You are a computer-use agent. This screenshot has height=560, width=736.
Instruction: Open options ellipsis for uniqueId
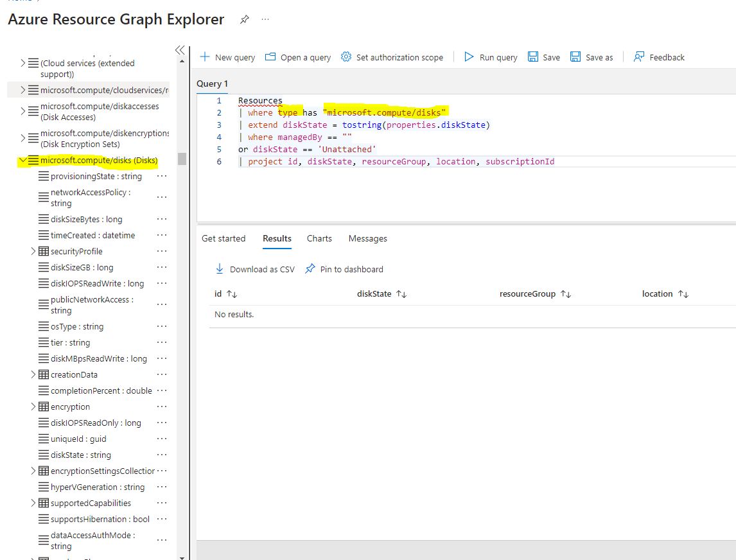[x=162, y=439]
